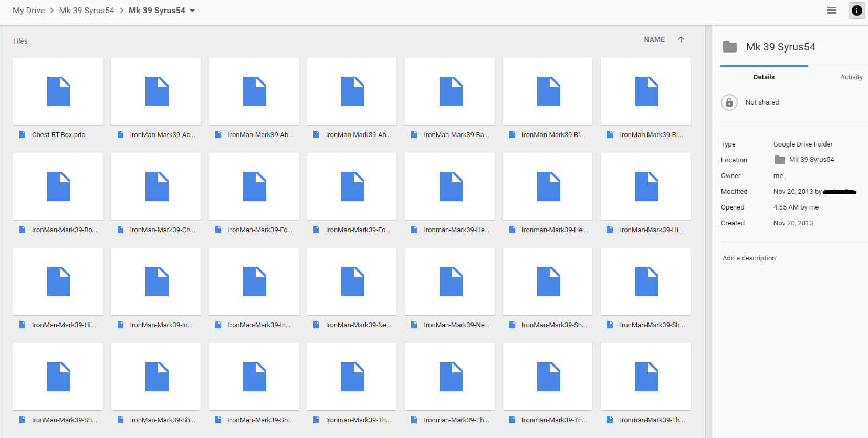Click small file icon beside IronMan-Mark39-Bo...

pos(22,230)
